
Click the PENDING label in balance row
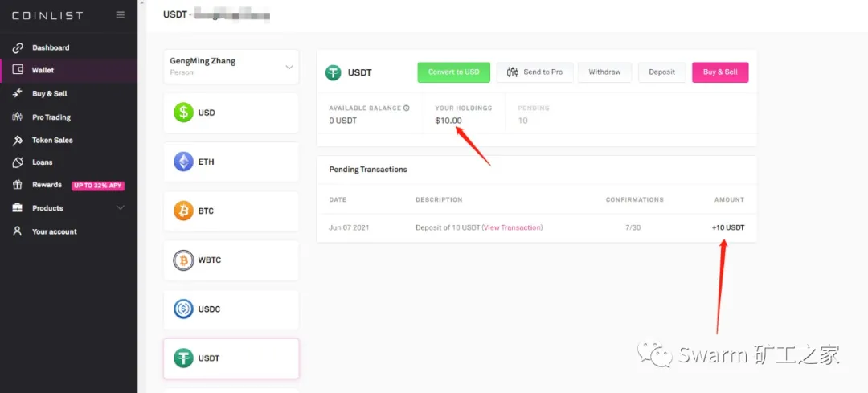(x=534, y=108)
